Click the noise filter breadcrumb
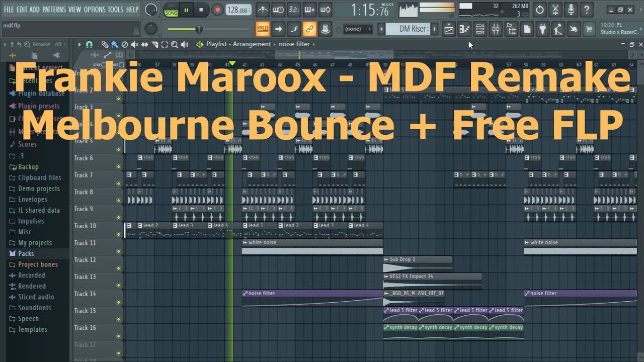 pos(294,44)
